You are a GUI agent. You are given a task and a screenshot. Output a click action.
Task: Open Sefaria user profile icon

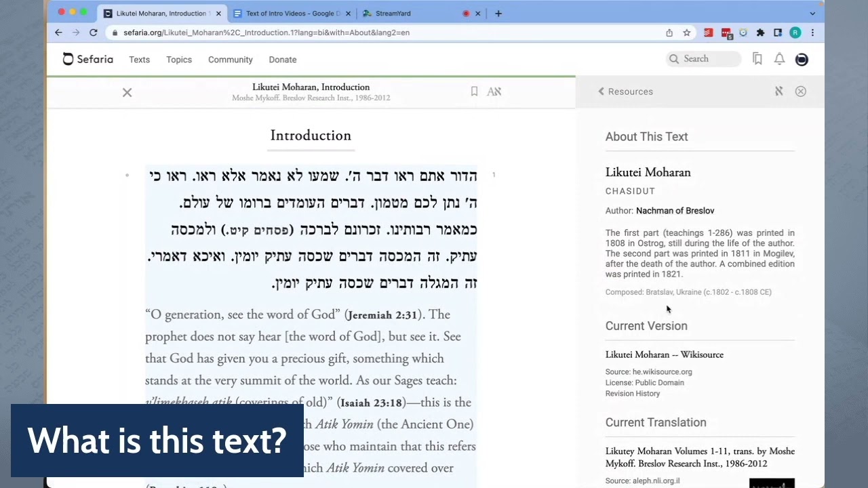click(802, 59)
